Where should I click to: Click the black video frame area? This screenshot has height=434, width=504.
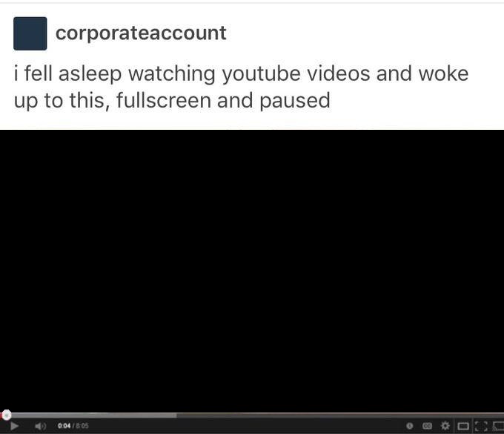pyautogui.click(x=252, y=271)
